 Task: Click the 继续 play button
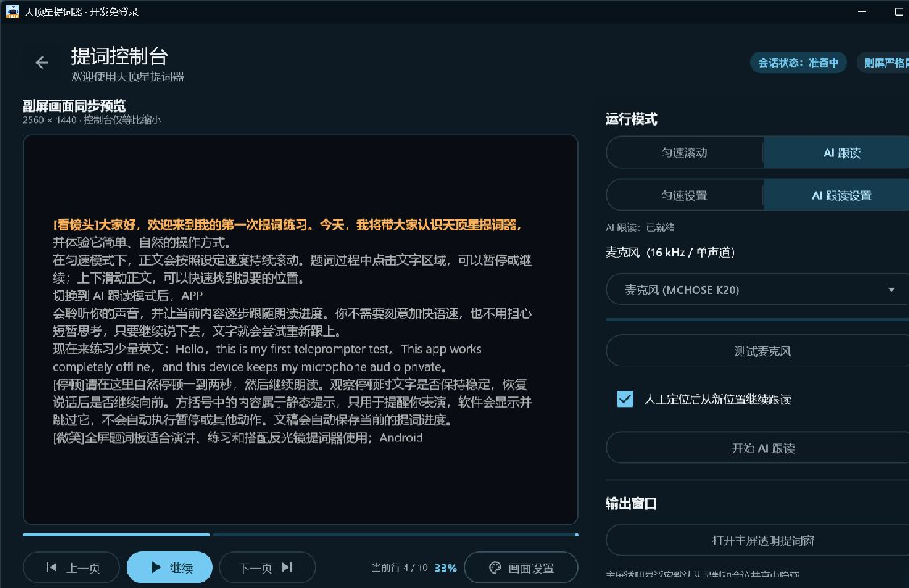tap(169, 568)
